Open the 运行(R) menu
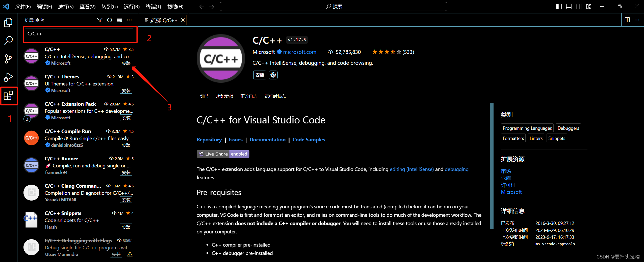644x262 pixels. 131,7
